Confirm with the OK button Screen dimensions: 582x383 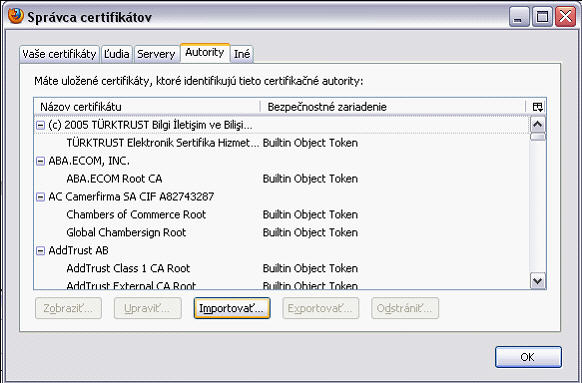(528, 357)
